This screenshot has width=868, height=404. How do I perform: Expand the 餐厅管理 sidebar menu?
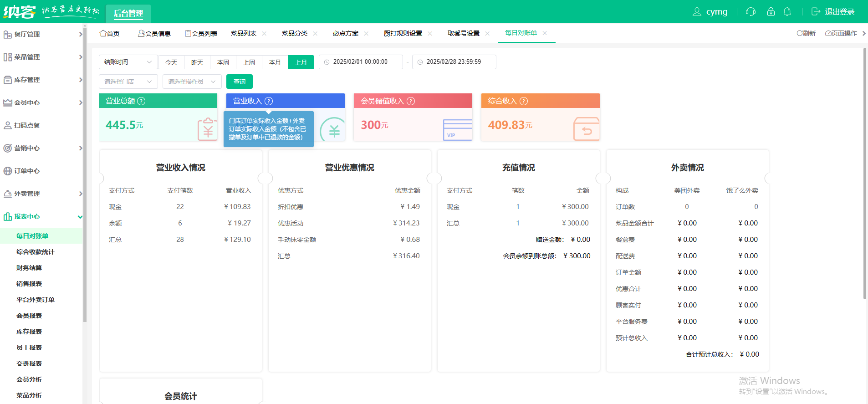42,34
